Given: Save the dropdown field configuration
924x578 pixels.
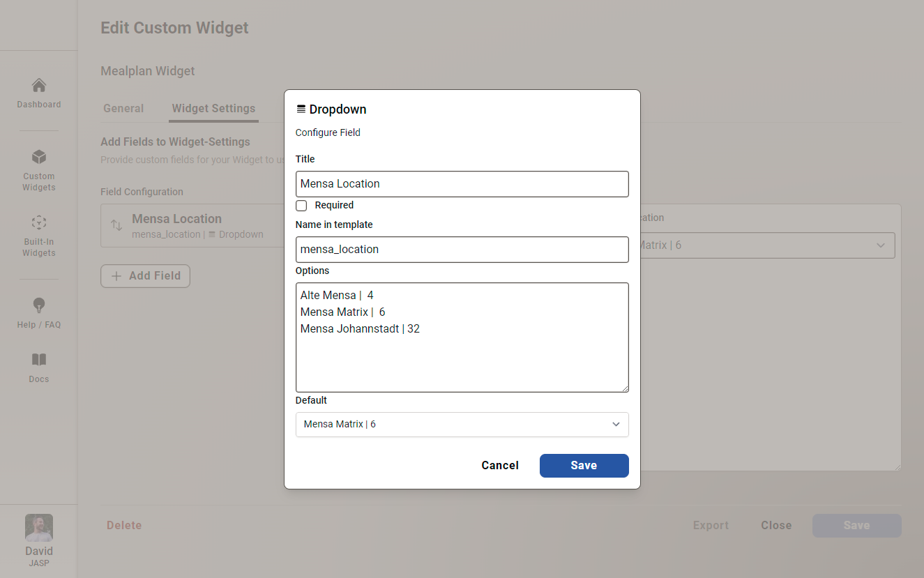Looking at the screenshot, I should point(584,465).
